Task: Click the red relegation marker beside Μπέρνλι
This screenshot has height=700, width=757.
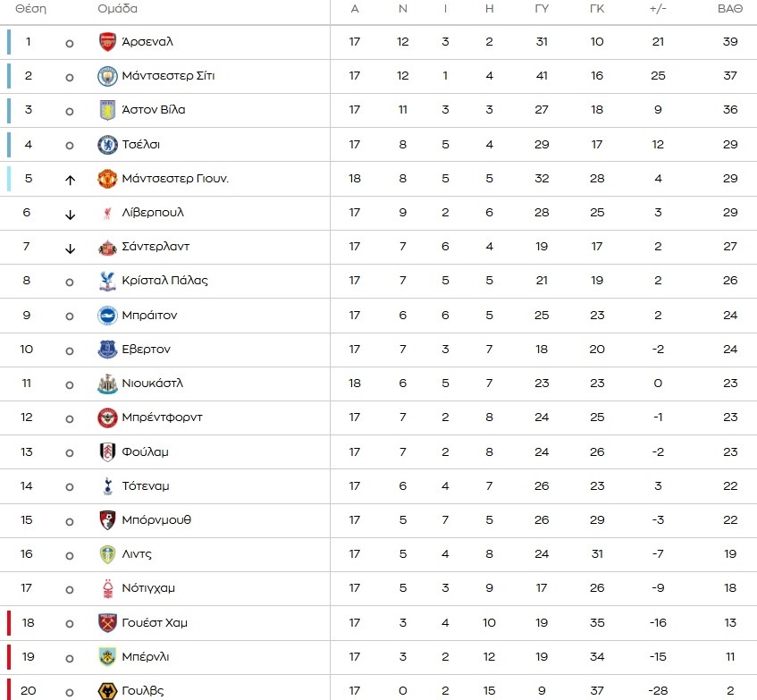Action: tap(9, 656)
